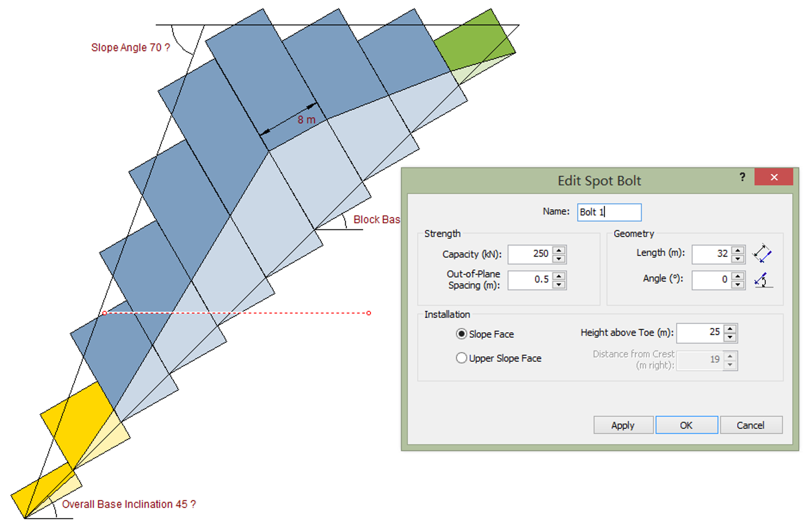Screen dimensions: 810x532
Task: Increase Out-of-Plane Spacing with up arrow
Action: click(x=559, y=276)
